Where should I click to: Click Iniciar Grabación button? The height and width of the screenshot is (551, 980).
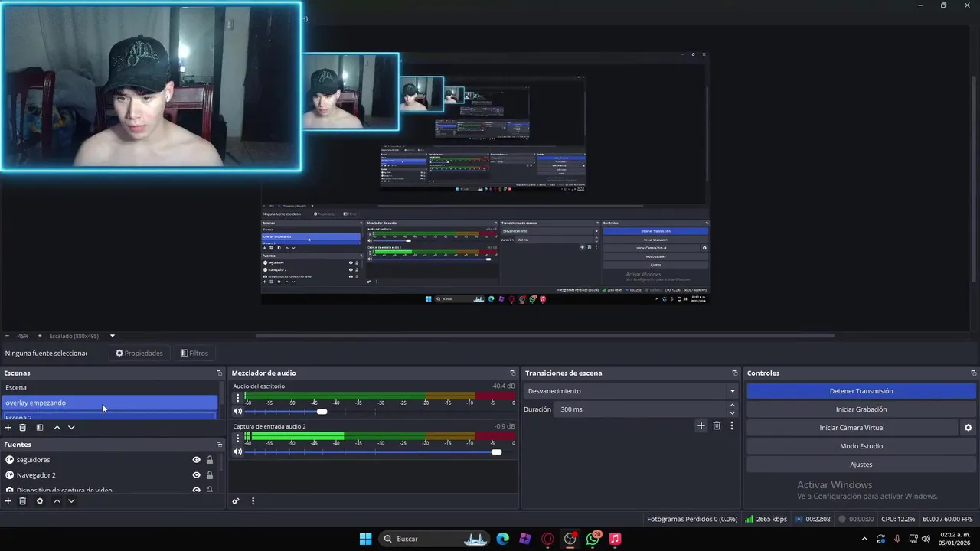click(861, 409)
